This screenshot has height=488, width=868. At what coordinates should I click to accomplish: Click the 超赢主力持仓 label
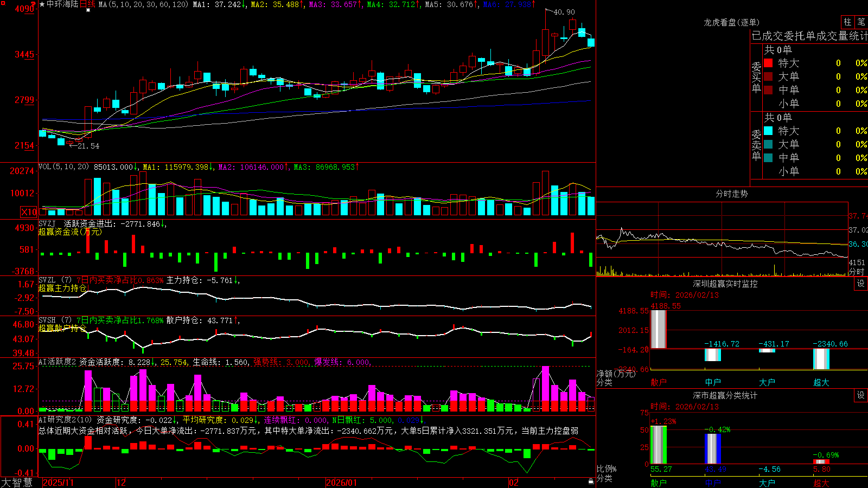pos(62,288)
